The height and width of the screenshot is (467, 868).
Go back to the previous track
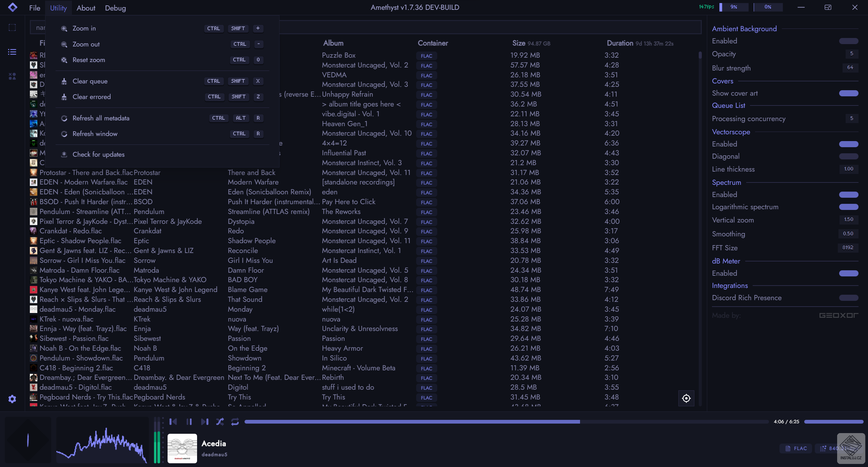coord(173,422)
